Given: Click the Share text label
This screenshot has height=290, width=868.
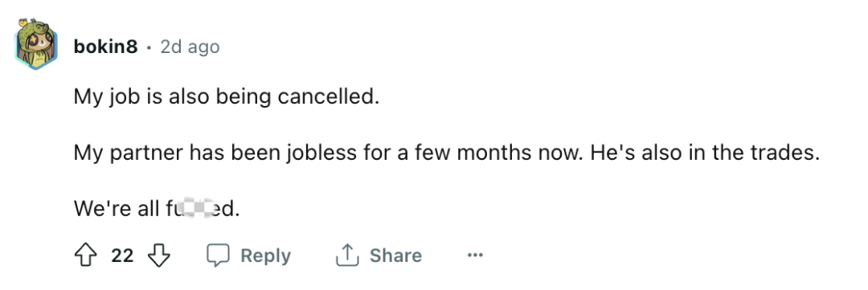Looking at the screenshot, I should pyautogui.click(x=395, y=255).
